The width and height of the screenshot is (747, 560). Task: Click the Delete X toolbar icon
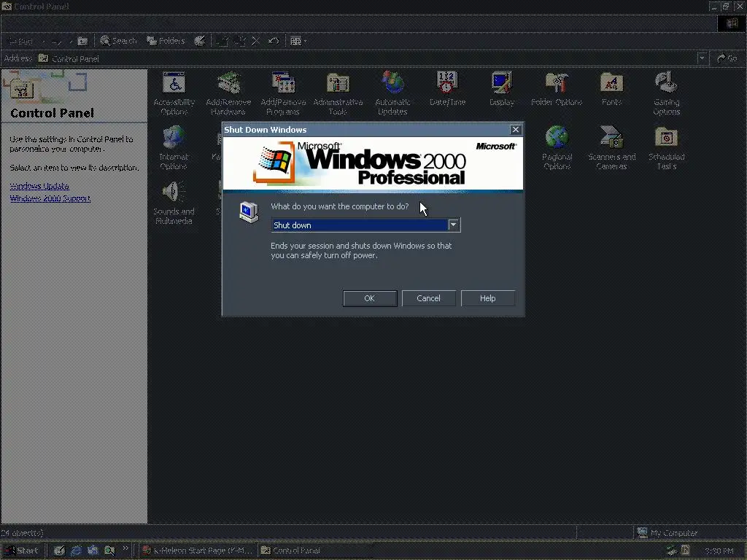256,41
